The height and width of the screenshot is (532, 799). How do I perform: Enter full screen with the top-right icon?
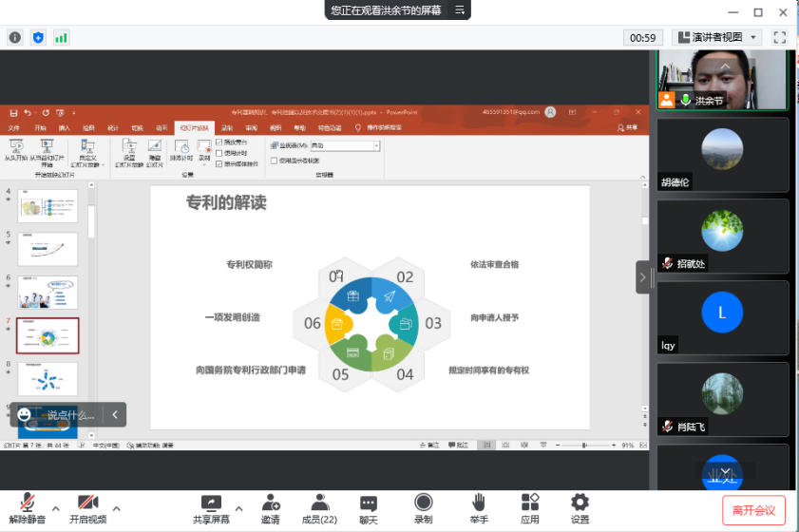(x=779, y=37)
